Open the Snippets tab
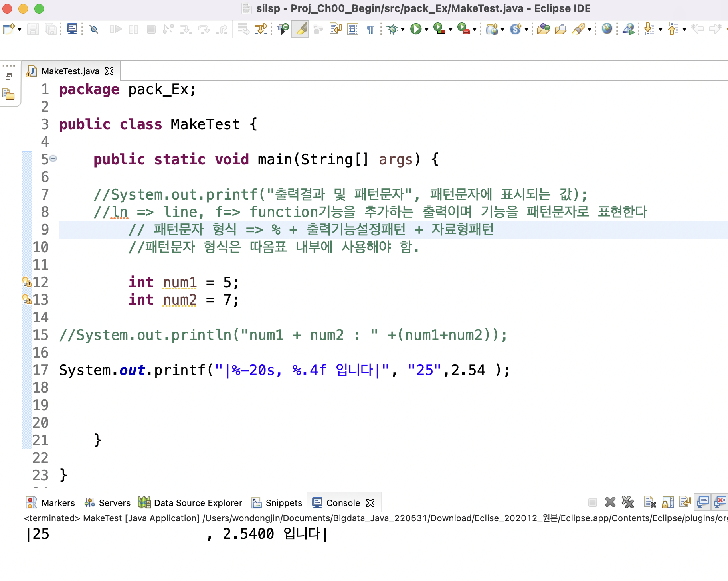728x581 pixels. (277, 503)
